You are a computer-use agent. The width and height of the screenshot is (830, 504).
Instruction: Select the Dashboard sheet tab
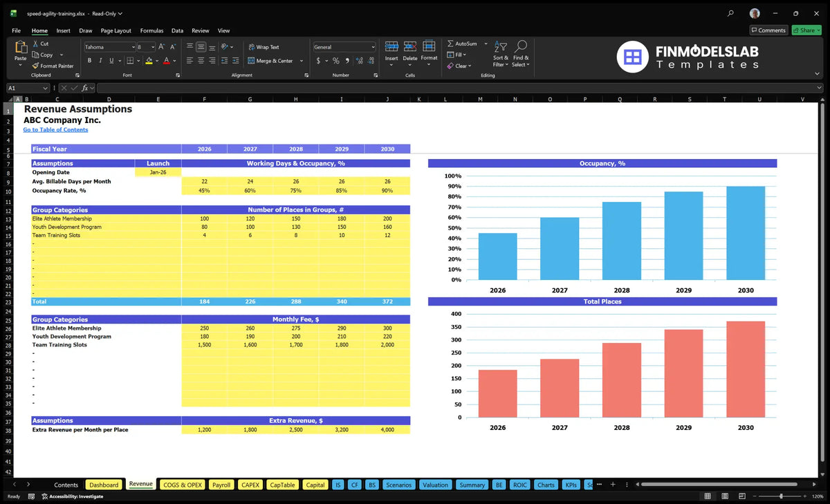tap(104, 485)
